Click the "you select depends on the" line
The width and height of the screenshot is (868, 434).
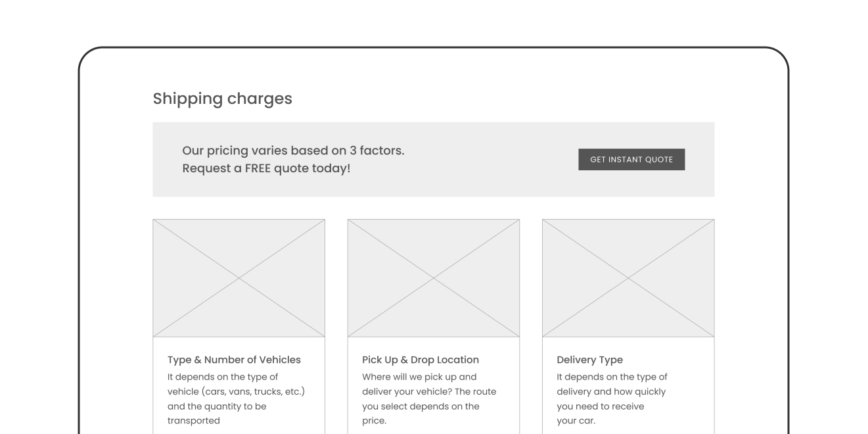(x=421, y=406)
